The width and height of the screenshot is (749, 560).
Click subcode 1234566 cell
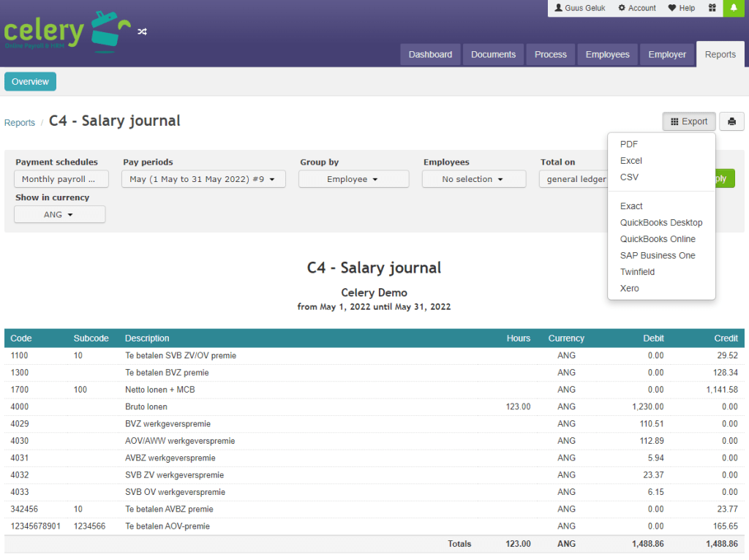point(89,526)
